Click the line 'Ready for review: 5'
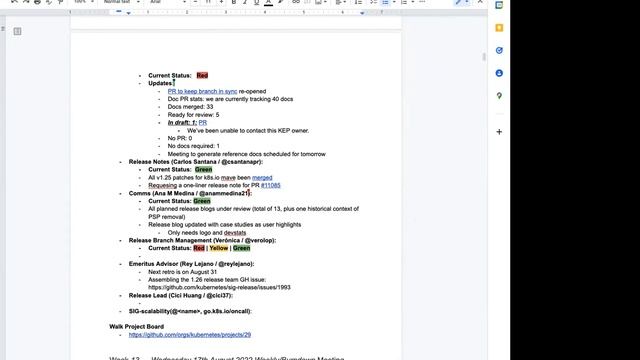This screenshot has width=640, height=360. pyautogui.click(x=193, y=115)
